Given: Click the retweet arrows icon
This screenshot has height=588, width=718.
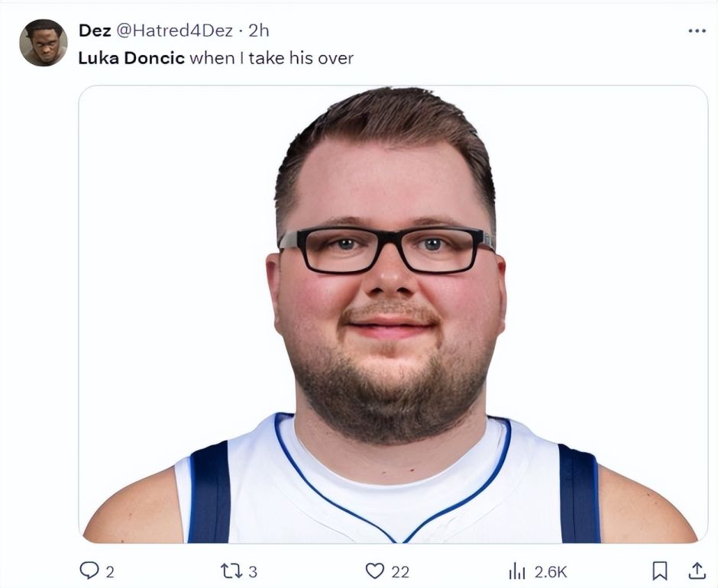Looking at the screenshot, I should tap(231, 571).
